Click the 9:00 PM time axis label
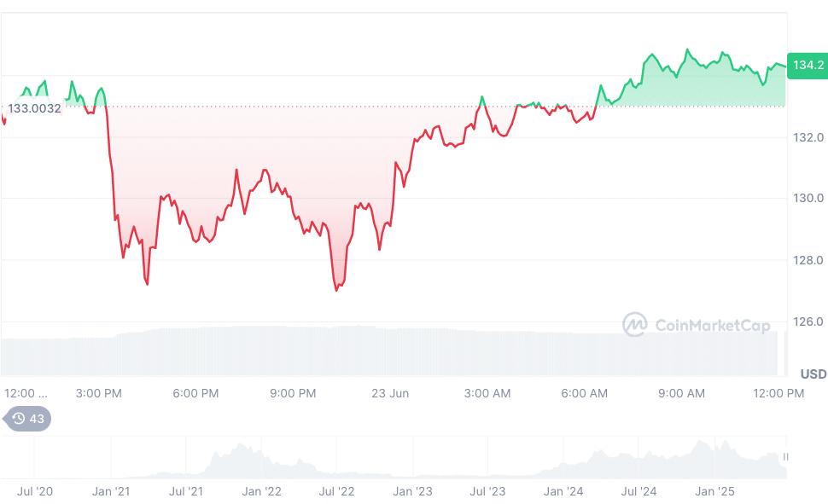Image resolution: width=828 pixels, height=504 pixels. click(x=293, y=393)
